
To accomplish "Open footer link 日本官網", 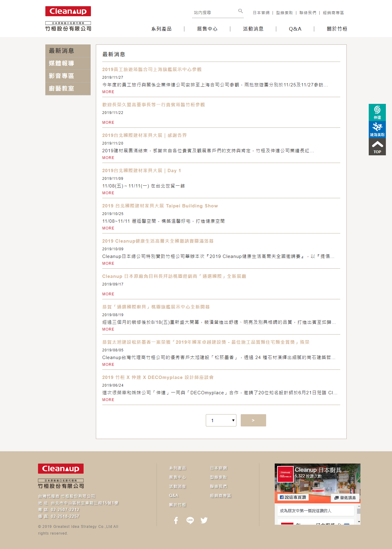I will point(219,468).
